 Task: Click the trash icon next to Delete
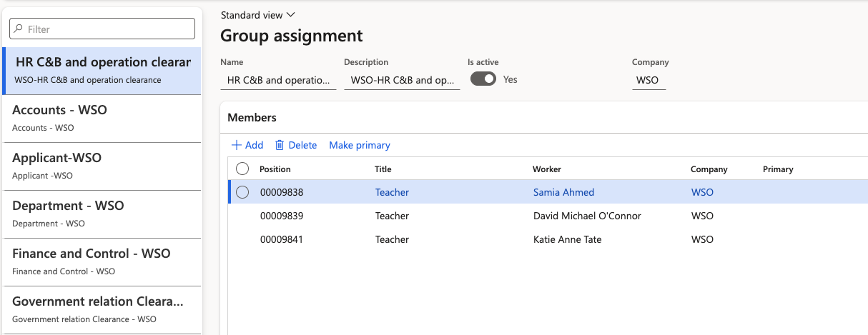pyautogui.click(x=280, y=145)
